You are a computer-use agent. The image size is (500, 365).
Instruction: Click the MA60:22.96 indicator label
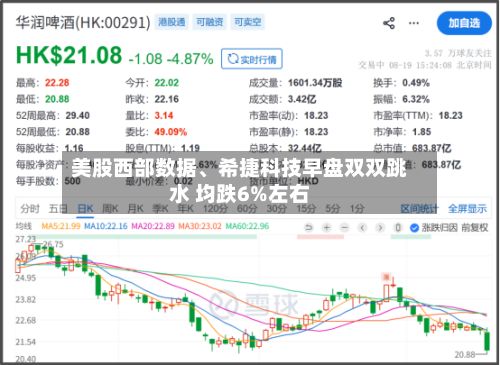(x=247, y=226)
